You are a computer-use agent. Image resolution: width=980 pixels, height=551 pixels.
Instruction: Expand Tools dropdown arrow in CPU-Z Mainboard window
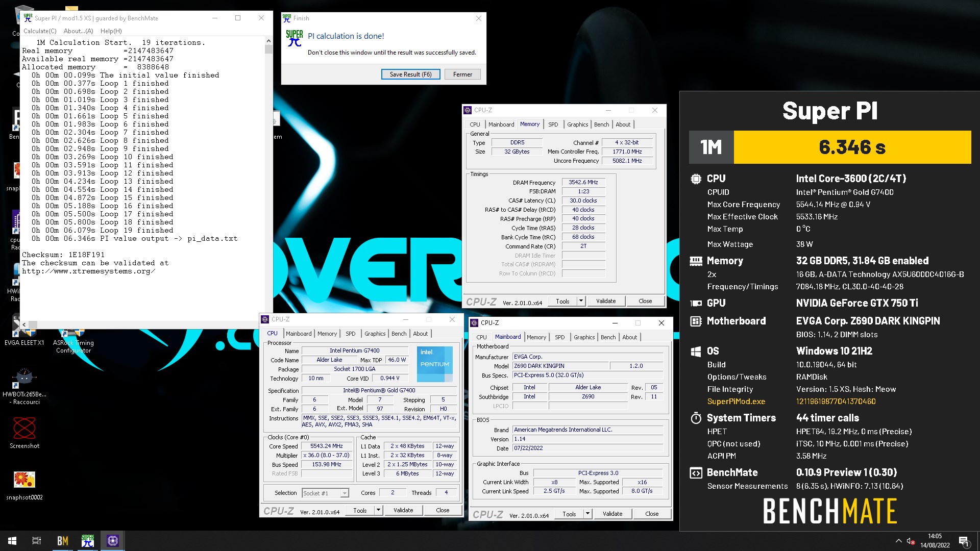[x=587, y=514]
